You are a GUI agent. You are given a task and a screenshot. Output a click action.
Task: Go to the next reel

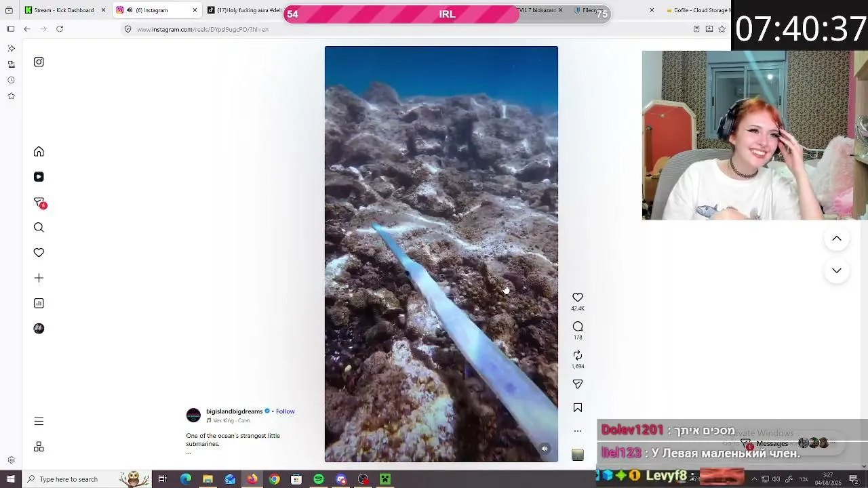[x=837, y=270]
